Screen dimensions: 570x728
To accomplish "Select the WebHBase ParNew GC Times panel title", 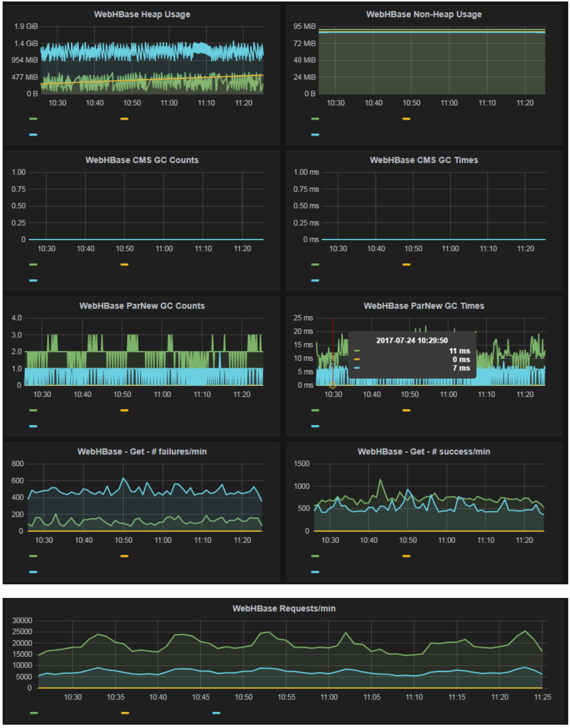I will [423, 306].
